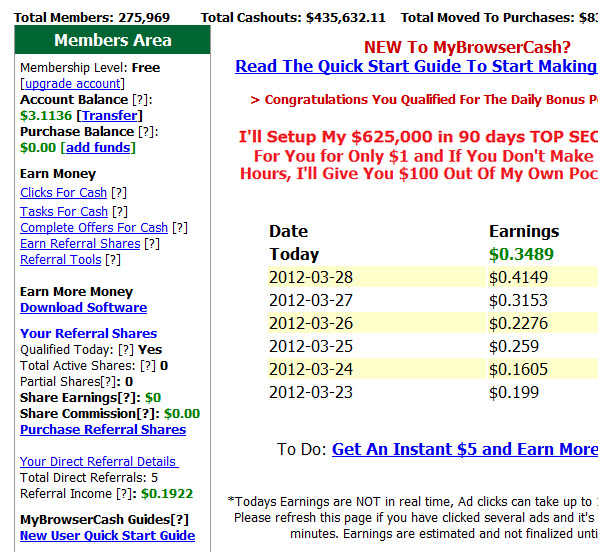Open New User Quick Start Guide
Image resolution: width=598 pixels, height=552 pixels.
coord(108,536)
